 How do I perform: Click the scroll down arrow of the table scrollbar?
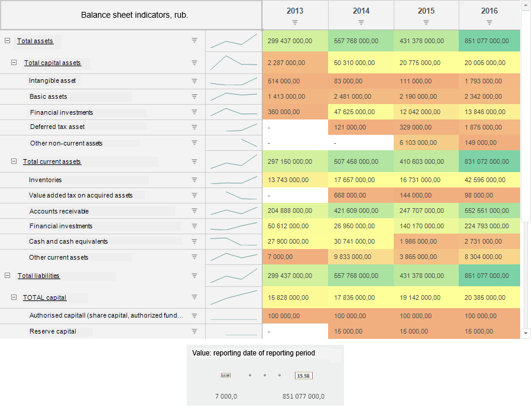pos(527,334)
